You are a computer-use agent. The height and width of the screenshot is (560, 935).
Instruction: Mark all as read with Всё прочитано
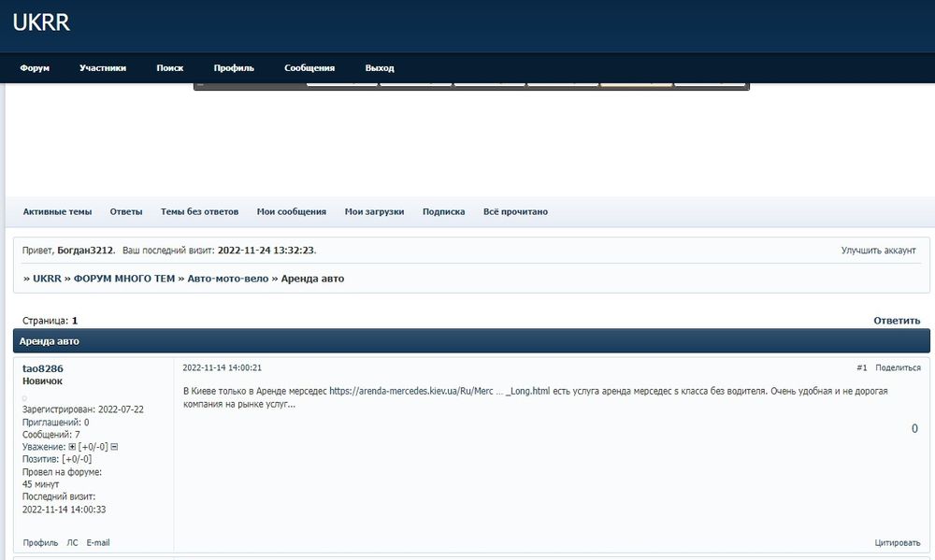tap(515, 211)
